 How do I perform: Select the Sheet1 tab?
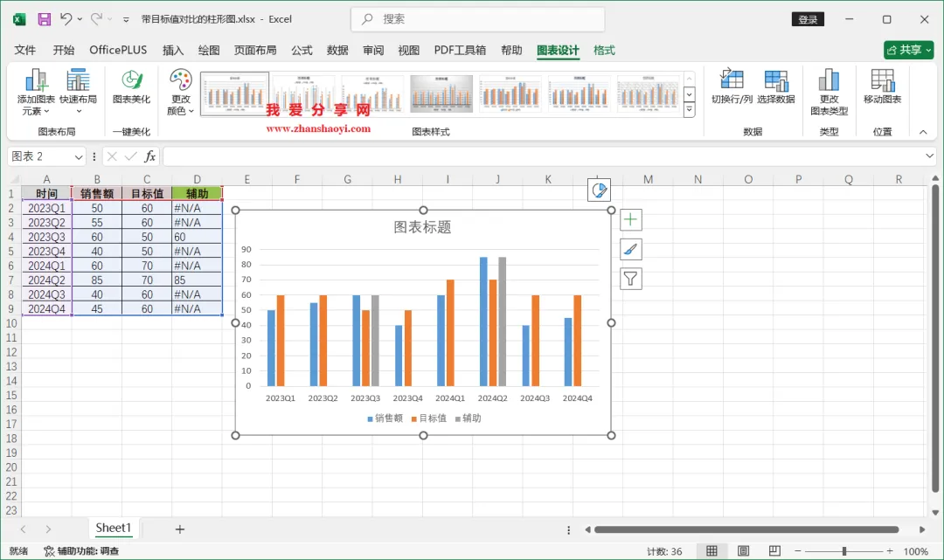(x=113, y=529)
